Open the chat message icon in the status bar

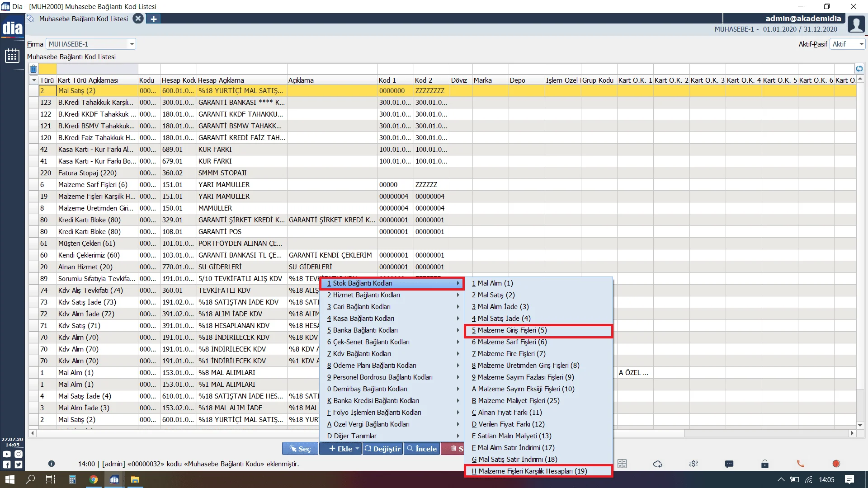[x=729, y=464]
